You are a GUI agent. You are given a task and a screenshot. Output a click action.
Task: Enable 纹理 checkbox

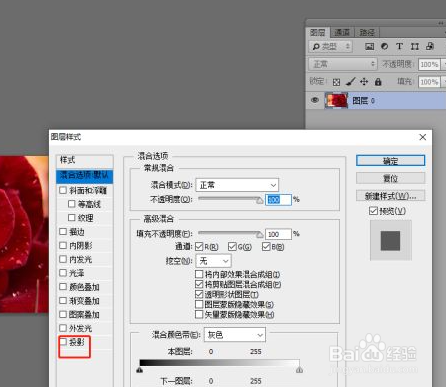pos(71,218)
